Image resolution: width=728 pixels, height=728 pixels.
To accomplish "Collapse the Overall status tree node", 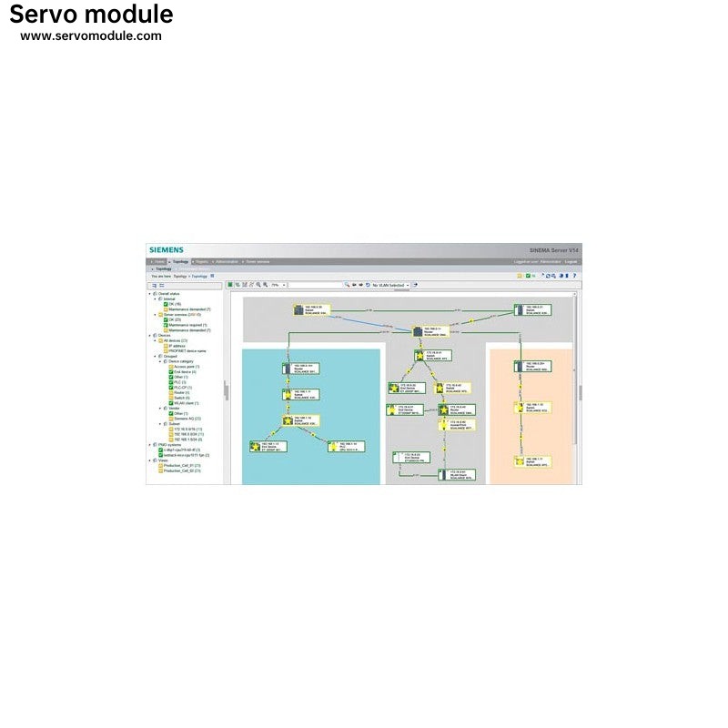I will click(x=150, y=294).
